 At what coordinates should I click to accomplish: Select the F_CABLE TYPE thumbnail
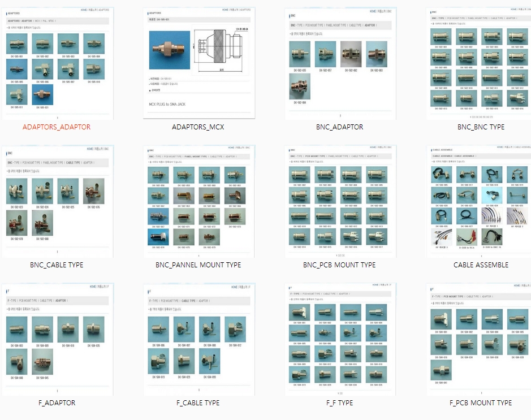point(198,339)
